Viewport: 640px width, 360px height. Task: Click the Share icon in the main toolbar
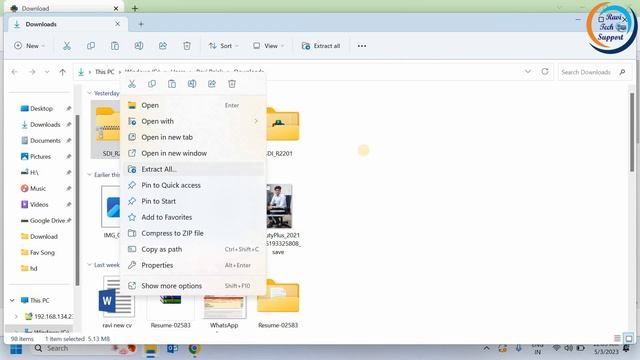tap(163, 46)
